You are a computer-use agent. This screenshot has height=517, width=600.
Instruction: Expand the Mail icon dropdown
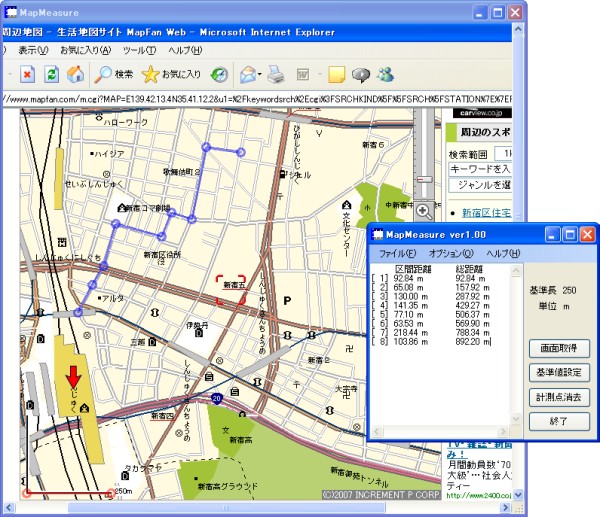259,74
